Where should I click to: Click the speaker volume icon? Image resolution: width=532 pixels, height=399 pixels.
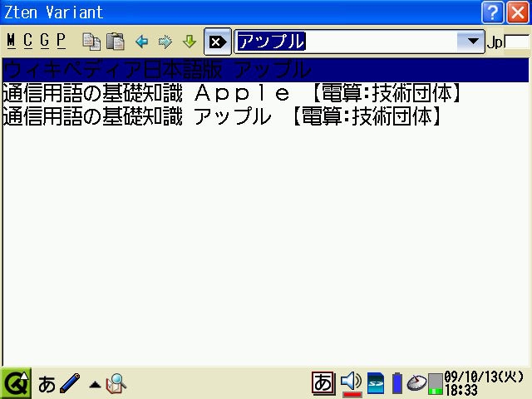pyautogui.click(x=351, y=384)
